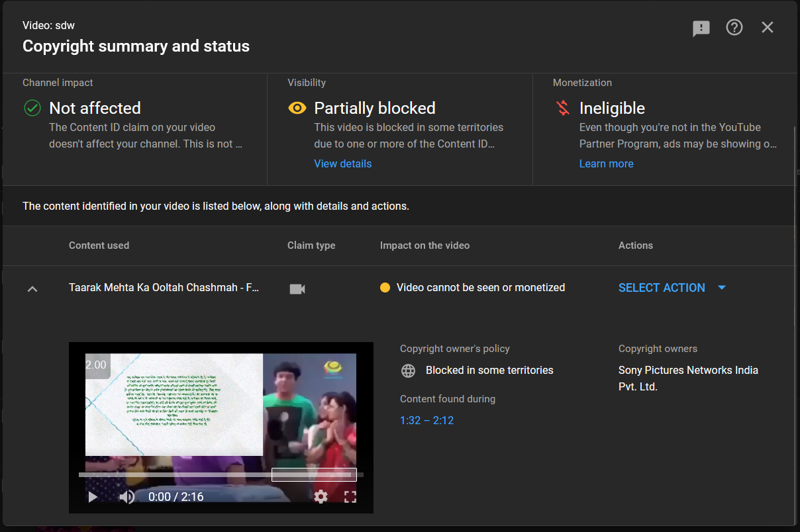Screen dimensions: 800x532
Task: Click Sony Pictures Networks India owner name
Action: (x=688, y=378)
